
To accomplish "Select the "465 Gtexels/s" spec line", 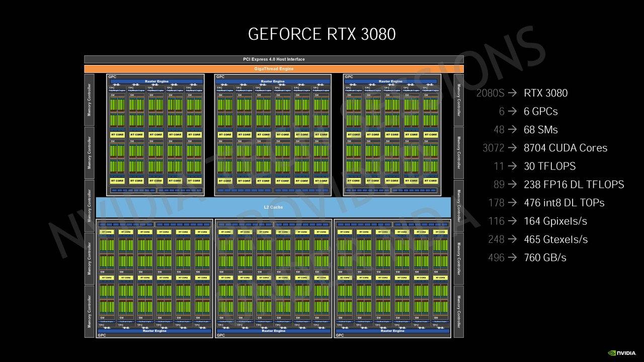I will [x=555, y=239].
